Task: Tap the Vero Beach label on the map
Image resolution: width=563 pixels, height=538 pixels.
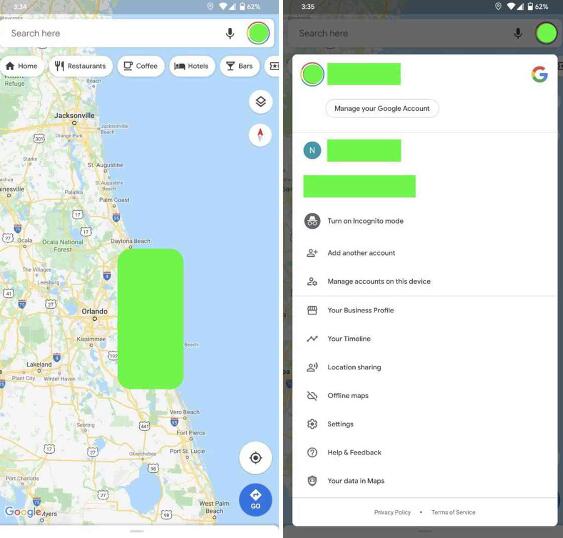Action: (184, 412)
